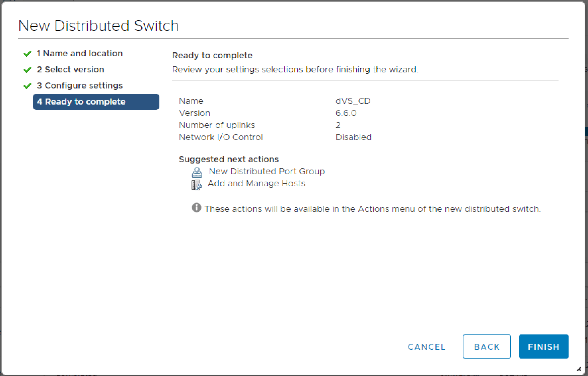588x376 pixels.
Task: Cancel the New Distributed Switch wizard
Action: pyautogui.click(x=427, y=347)
